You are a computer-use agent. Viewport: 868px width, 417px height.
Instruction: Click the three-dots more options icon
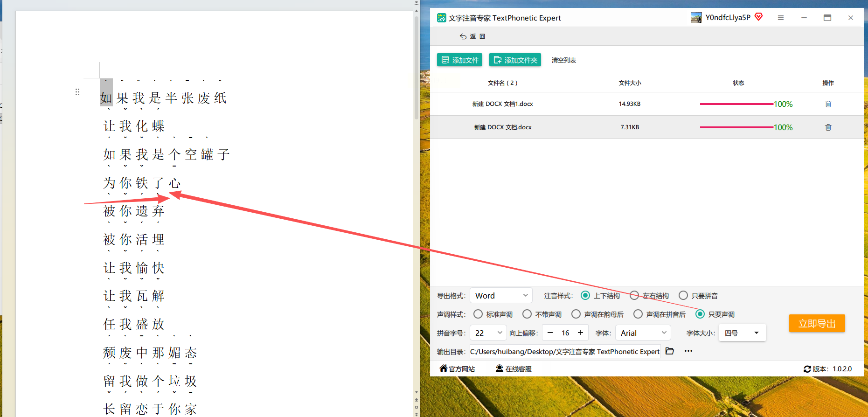[x=688, y=351]
